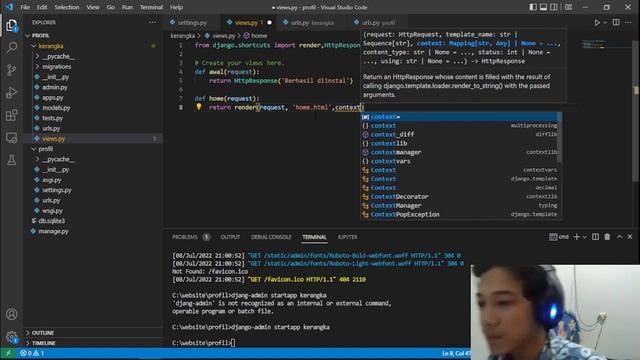Screen dimensions: 640x360
Task: Open the Terminal menu
Action: click(x=151, y=7)
